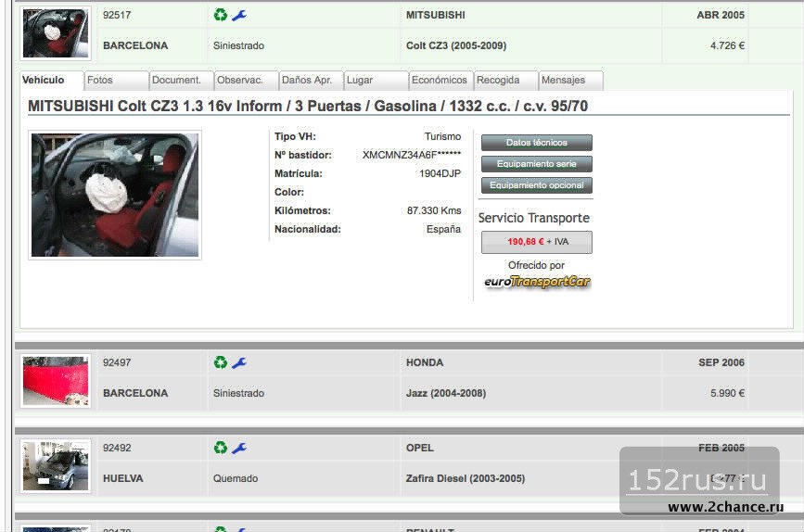The image size is (804, 532).
Task: Click lot number 92492
Action: point(117,448)
